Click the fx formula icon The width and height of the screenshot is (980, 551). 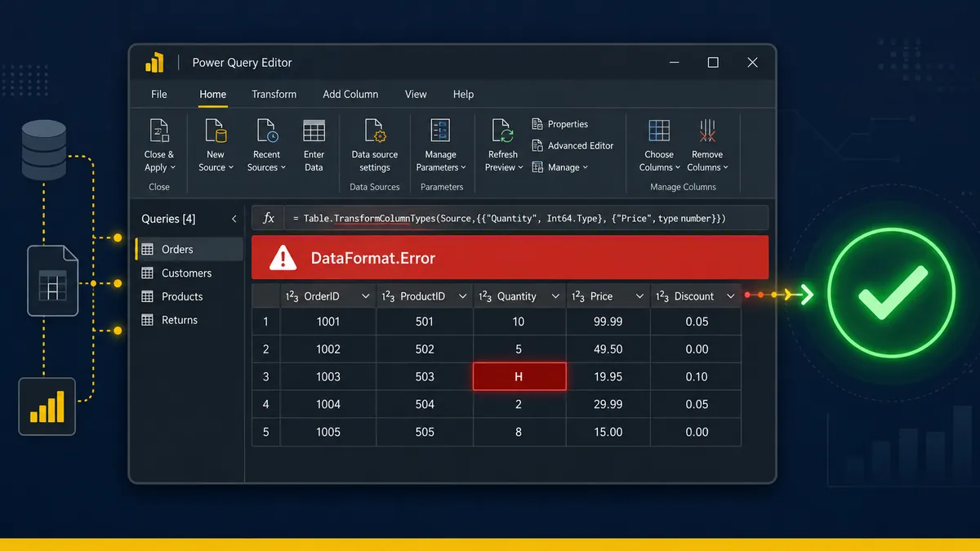268,218
